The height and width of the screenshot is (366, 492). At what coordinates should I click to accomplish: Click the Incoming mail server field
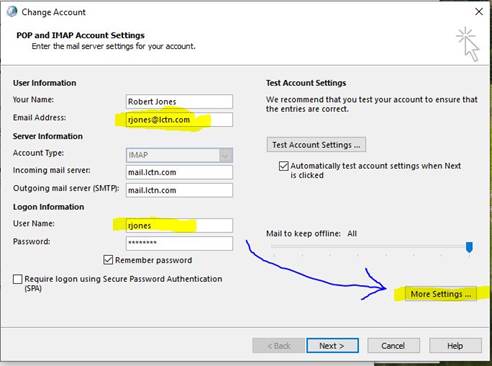(x=179, y=172)
